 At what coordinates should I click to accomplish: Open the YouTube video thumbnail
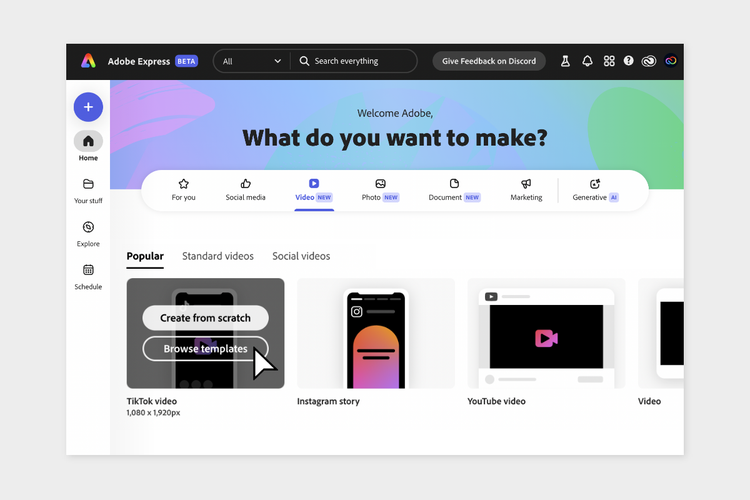(546, 333)
